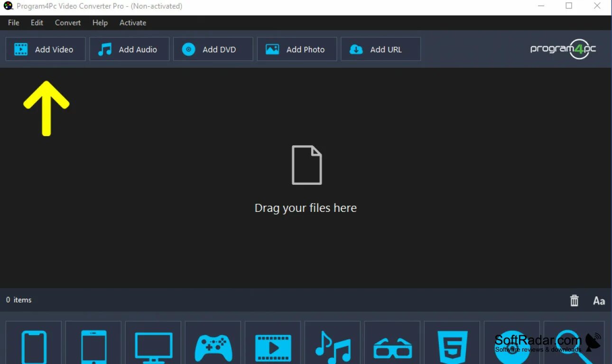
Task: Click the trash icon to clear list
Action: (x=574, y=300)
